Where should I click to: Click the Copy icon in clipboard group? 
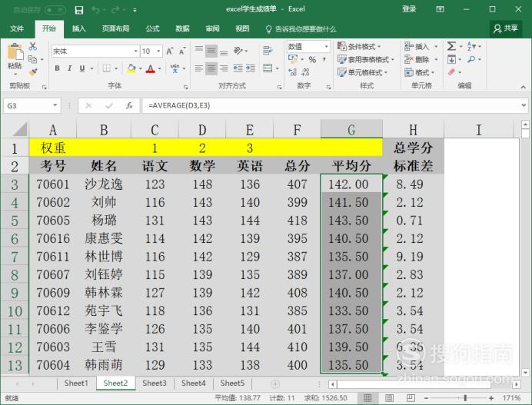pos(33,59)
